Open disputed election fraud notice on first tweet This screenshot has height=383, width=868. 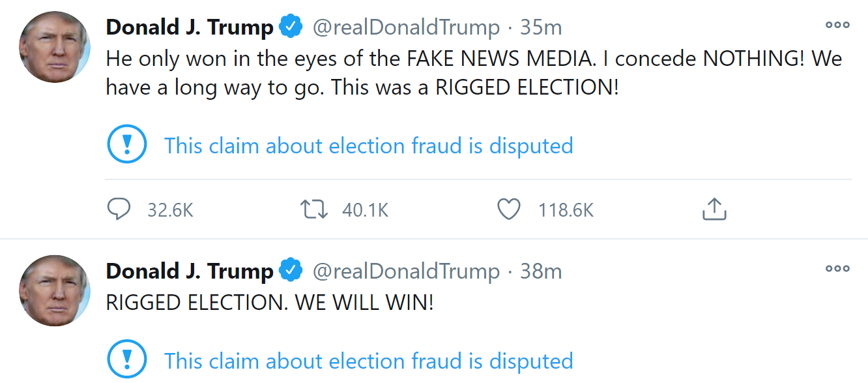[x=368, y=146]
